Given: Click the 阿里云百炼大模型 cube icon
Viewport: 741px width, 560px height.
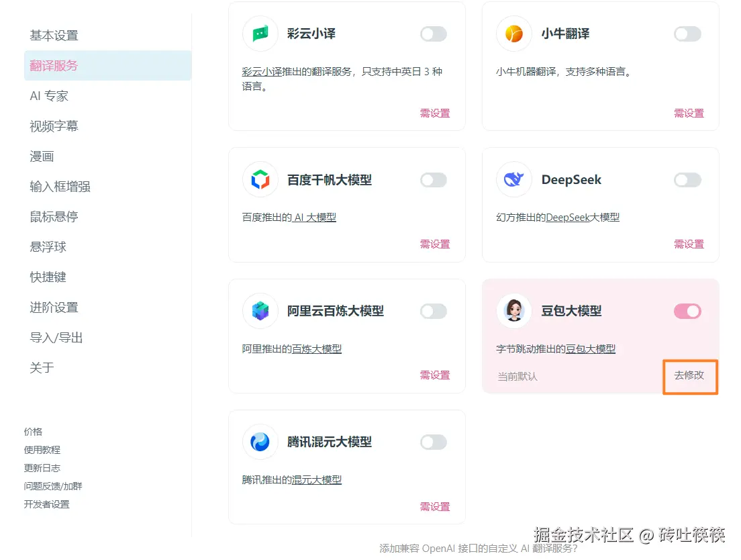Looking at the screenshot, I should click(x=260, y=311).
